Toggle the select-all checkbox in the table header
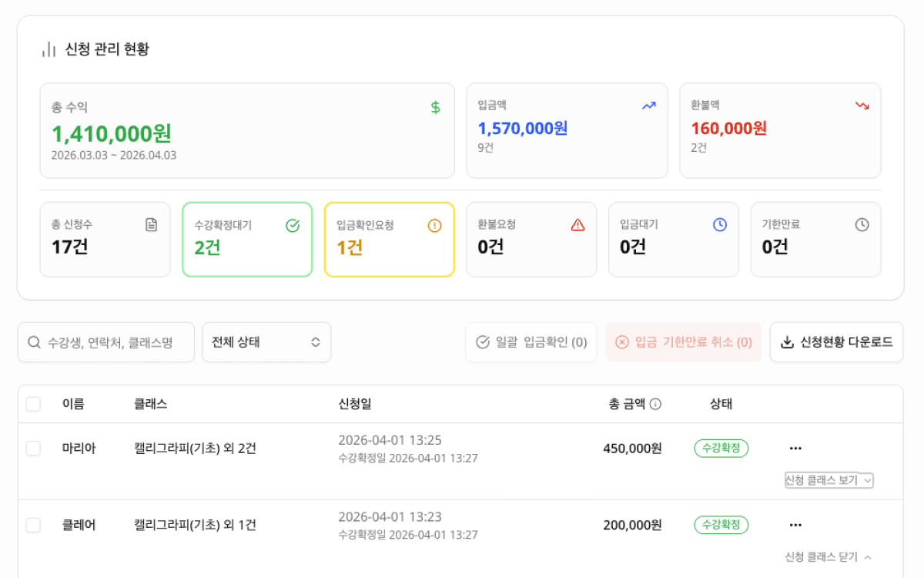Screen dimensions: 924x578 coord(33,403)
